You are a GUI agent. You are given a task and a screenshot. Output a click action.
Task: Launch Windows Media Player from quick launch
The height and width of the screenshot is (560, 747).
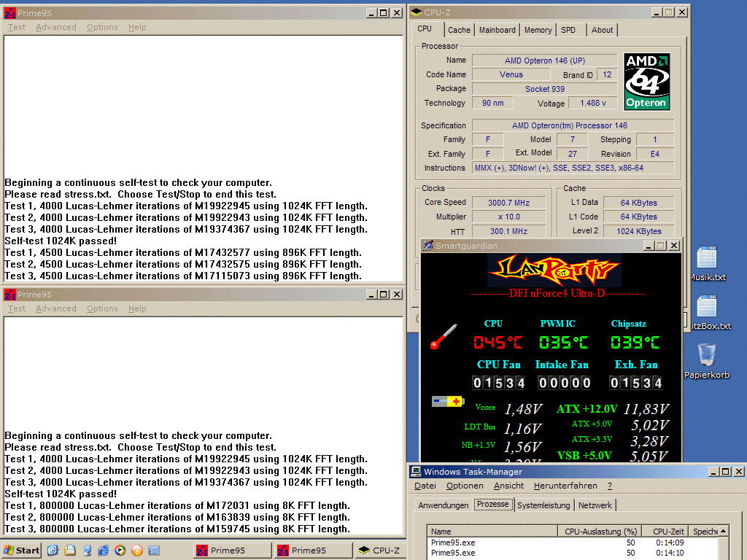click(x=120, y=551)
